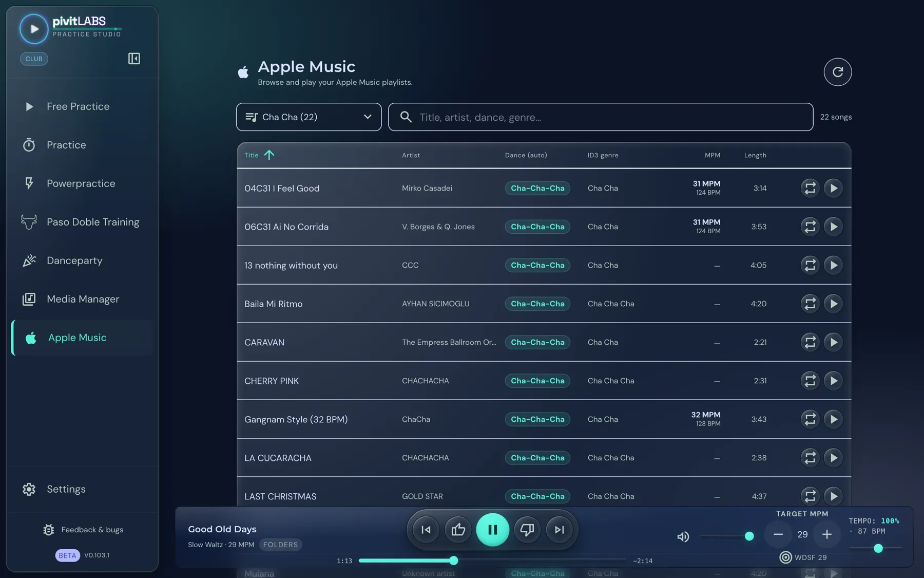
Task: Open Free Practice section
Action: click(x=82, y=106)
